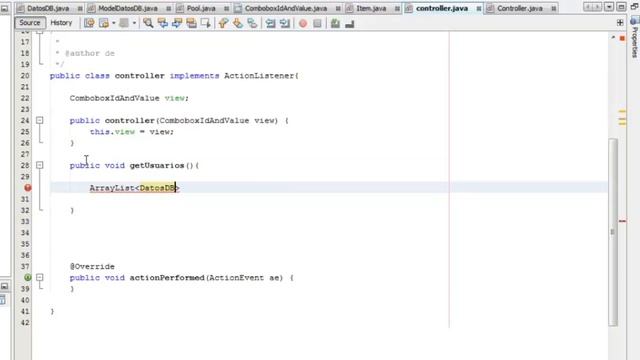Click the minimized panel icon at top-left
Image resolution: width=640 pixels, height=360 pixels.
tap(4, 8)
